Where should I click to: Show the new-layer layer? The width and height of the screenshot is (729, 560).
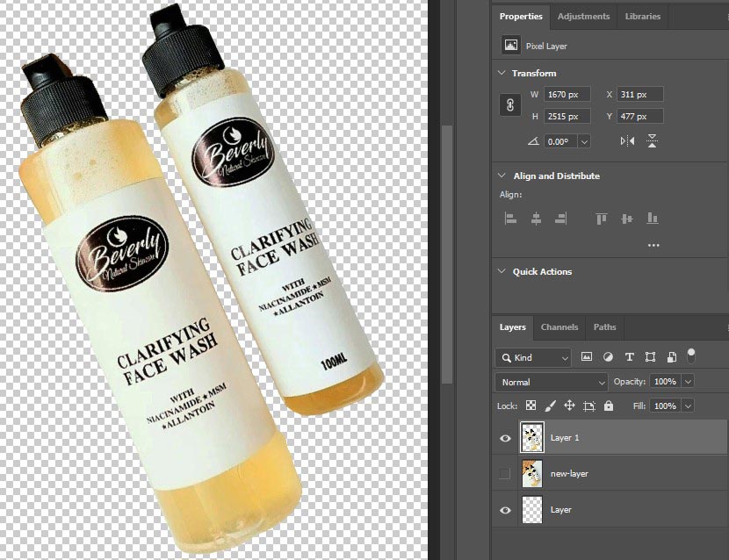(x=504, y=474)
